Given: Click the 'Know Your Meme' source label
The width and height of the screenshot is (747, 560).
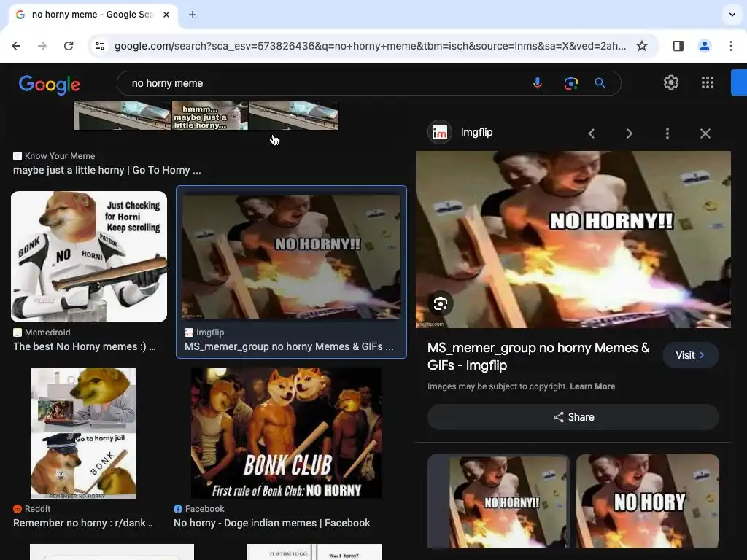Looking at the screenshot, I should 60,156.
